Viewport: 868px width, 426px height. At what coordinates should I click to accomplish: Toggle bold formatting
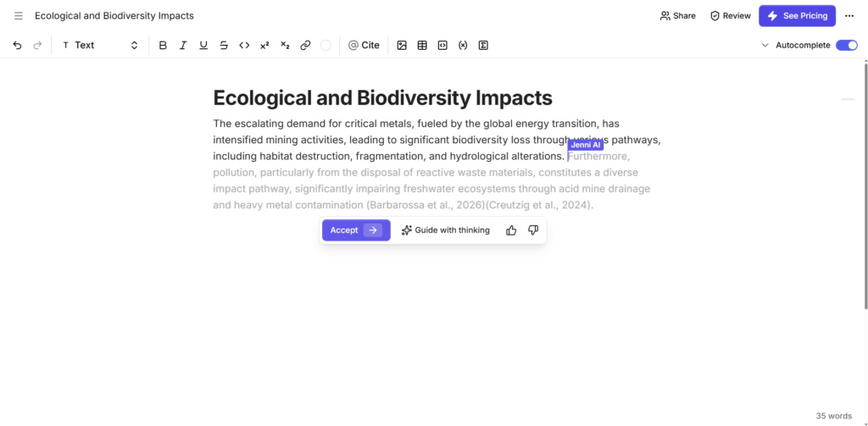[x=163, y=46]
